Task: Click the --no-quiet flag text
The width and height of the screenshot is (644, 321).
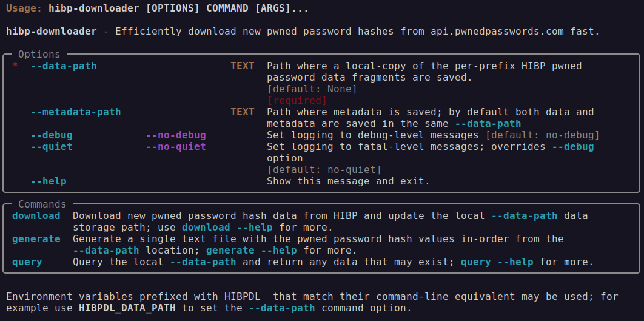Action: point(176,146)
